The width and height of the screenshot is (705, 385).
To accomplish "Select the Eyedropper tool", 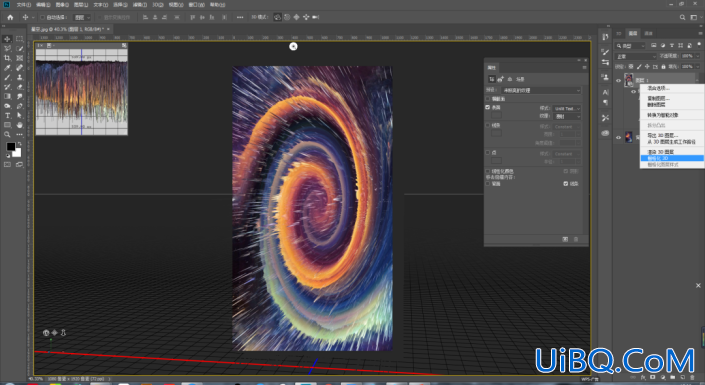I will pos(7,68).
